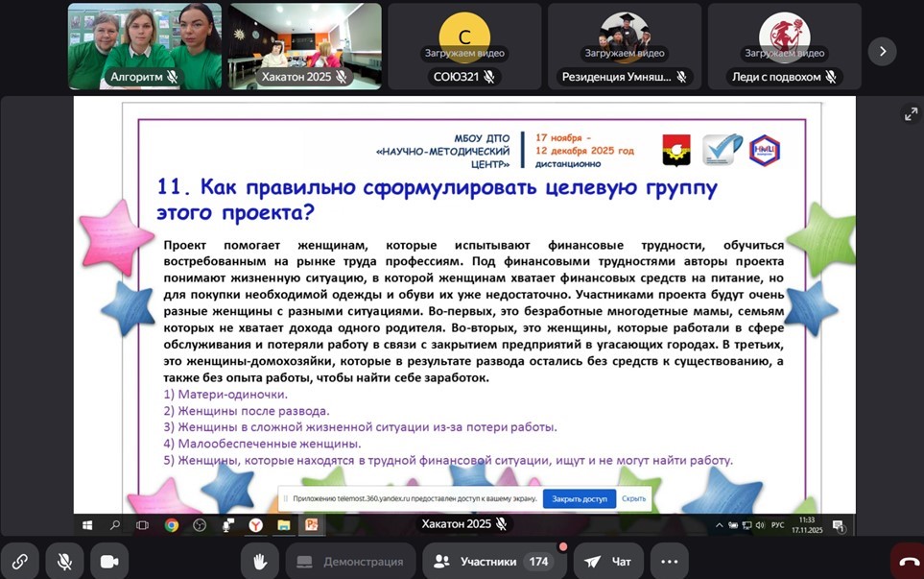Click the Скрыть link in sharing banner
This screenshot has width=924, height=579.
(x=633, y=499)
